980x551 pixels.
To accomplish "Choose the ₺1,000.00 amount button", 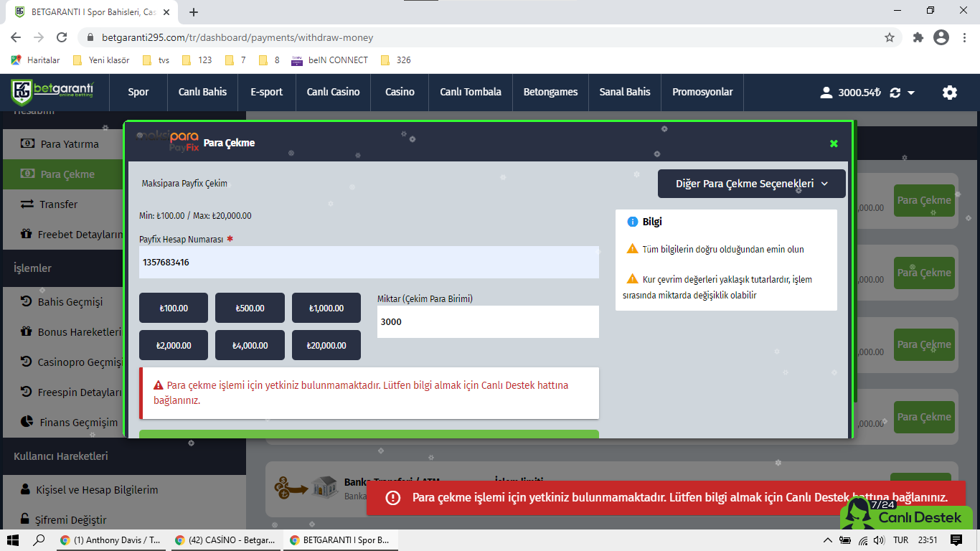I will point(326,308).
